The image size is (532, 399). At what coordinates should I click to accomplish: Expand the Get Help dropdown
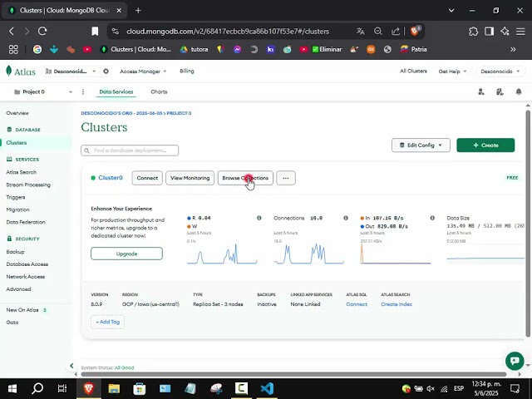tap(452, 71)
